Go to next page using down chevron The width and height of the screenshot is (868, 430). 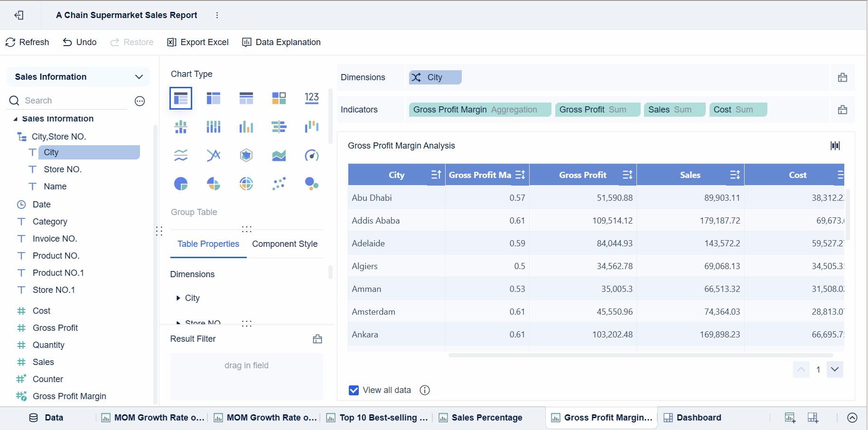(x=835, y=369)
